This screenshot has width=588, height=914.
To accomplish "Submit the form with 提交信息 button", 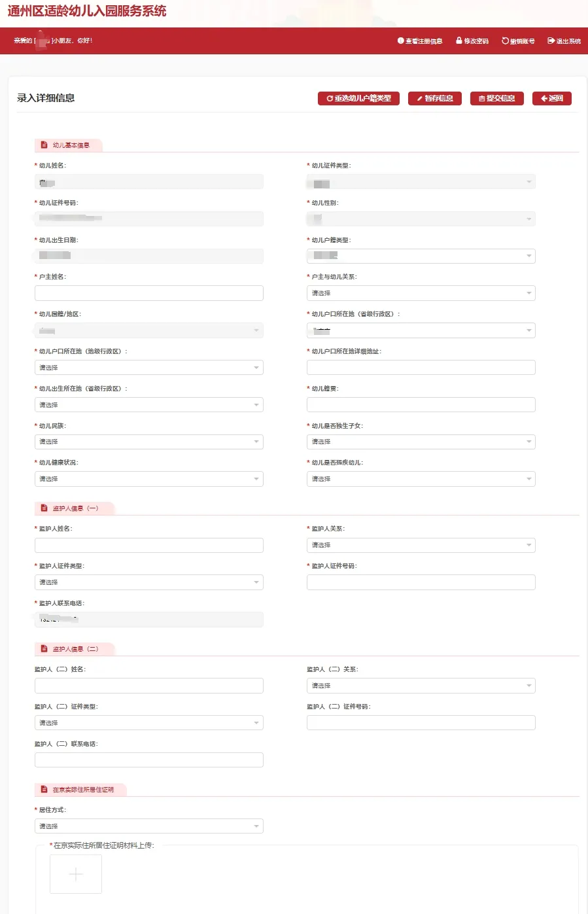I will click(x=497, y=98).
